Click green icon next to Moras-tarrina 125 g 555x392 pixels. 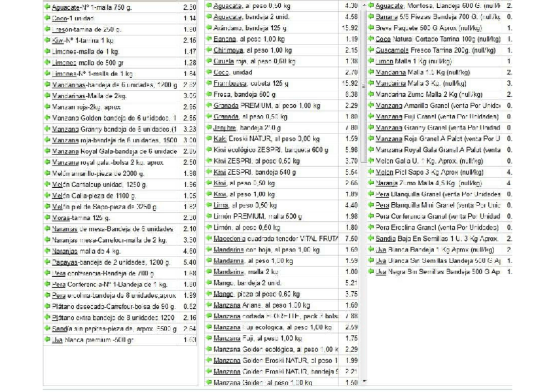[x=46, y=217]
